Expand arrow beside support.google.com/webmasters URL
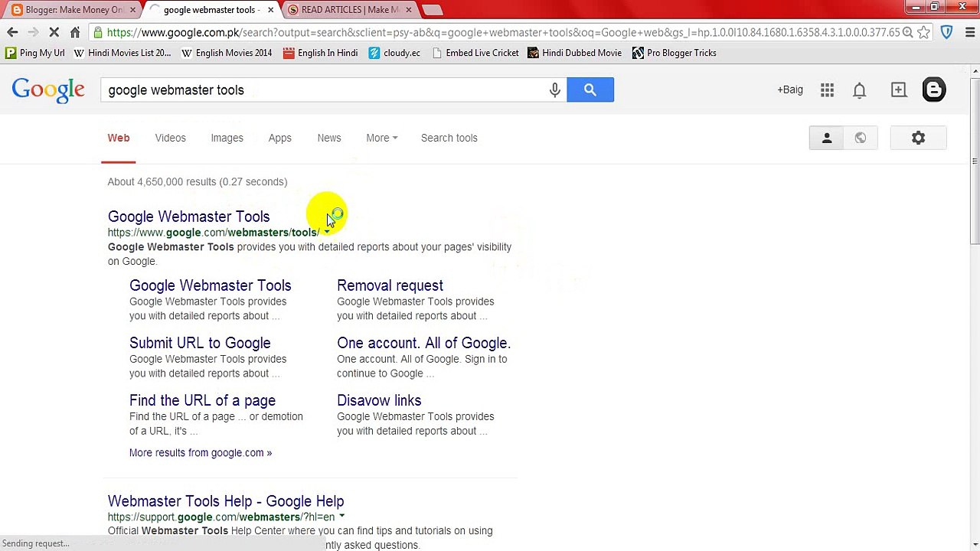 coord(341,517)
